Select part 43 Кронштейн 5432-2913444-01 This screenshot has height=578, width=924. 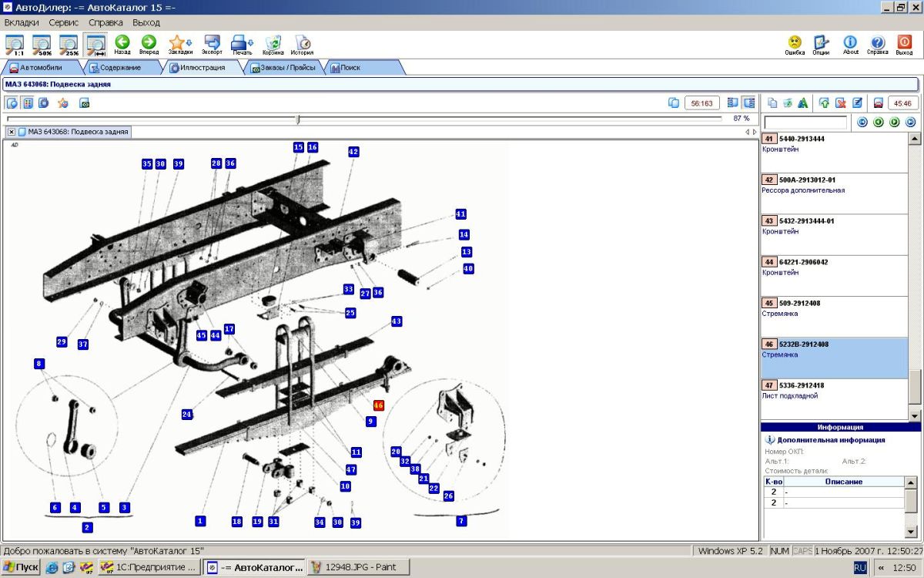(835, 235)
